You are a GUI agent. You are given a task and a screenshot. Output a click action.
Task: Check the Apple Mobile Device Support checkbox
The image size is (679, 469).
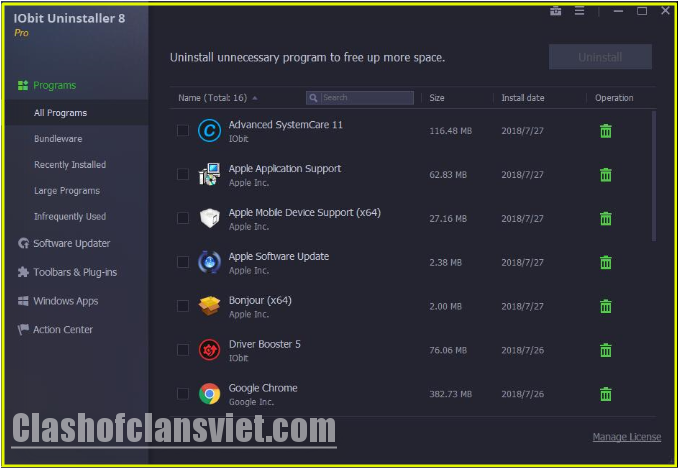[183, 218]
